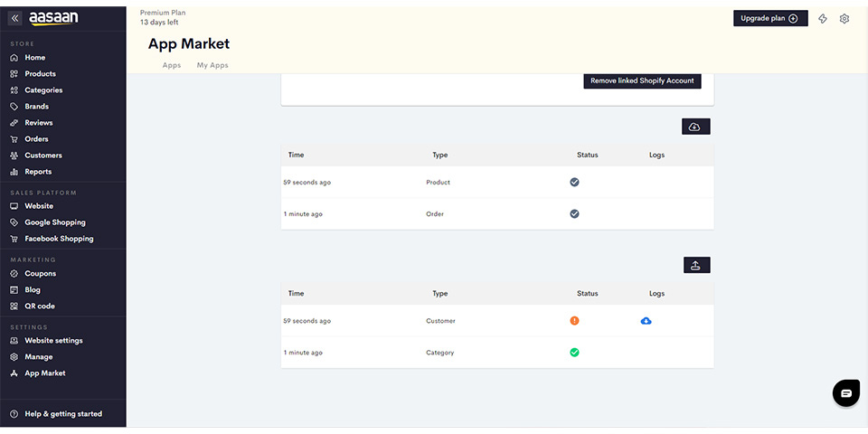
Task: Click the green success status for Category
Action: pos(575,352)
